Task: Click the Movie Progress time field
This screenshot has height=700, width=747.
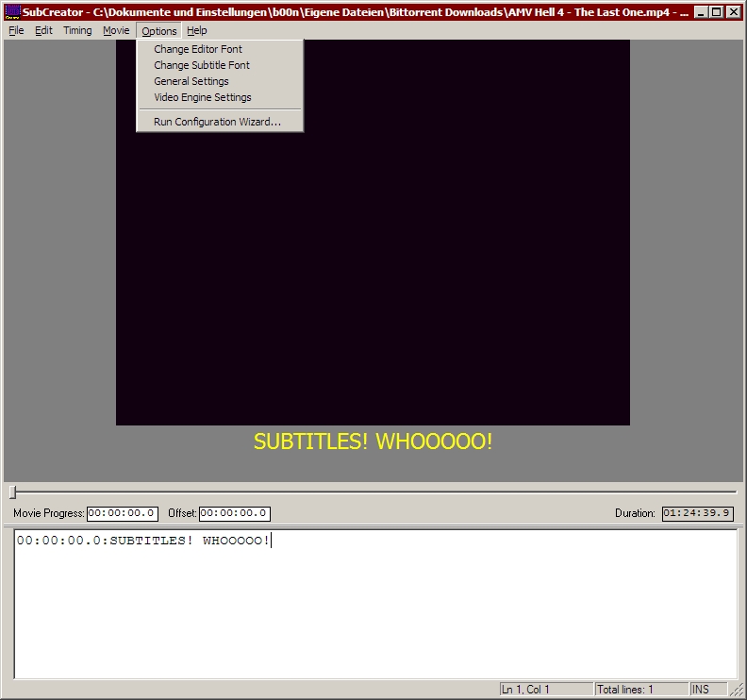Action: coord(123,514)
